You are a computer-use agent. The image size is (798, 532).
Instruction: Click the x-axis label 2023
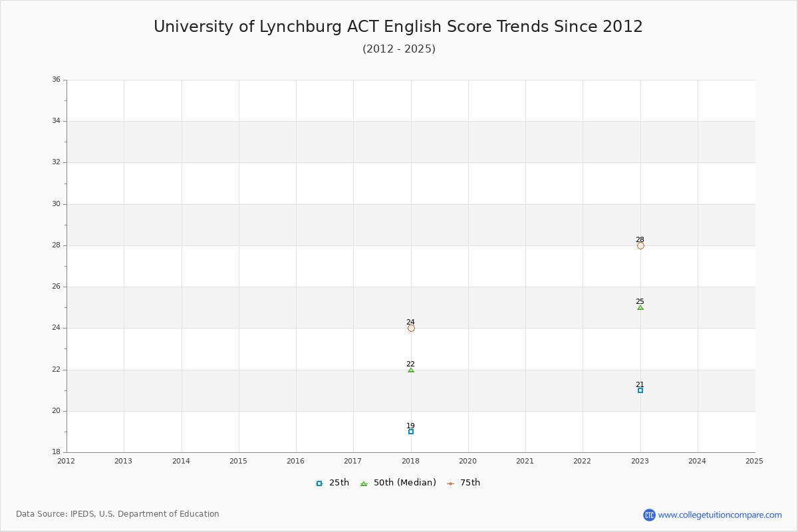640,461
